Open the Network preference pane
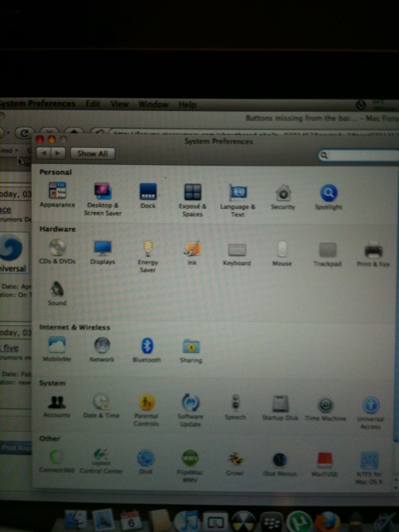Screen dimensions: 399x532 click(102, 350)
